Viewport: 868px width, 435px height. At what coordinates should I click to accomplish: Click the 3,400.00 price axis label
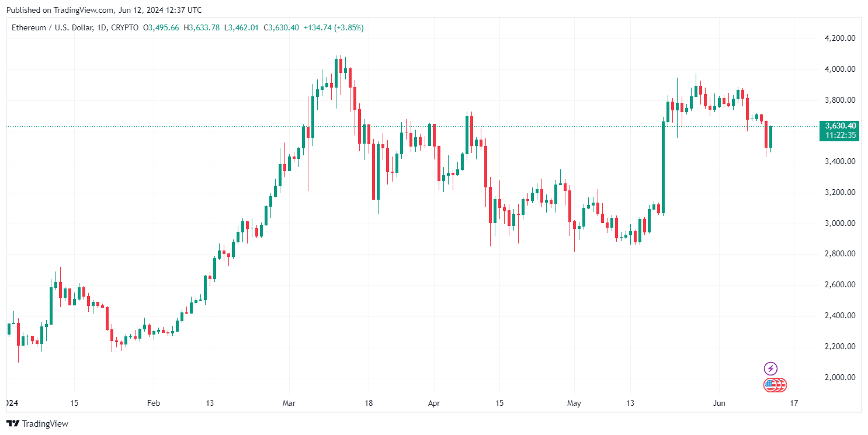(840, 161)
